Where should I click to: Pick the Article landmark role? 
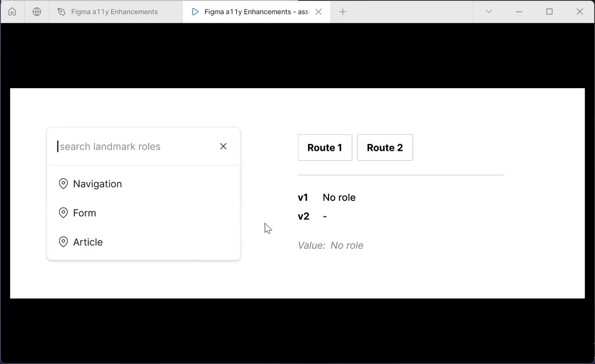(88, 242)
